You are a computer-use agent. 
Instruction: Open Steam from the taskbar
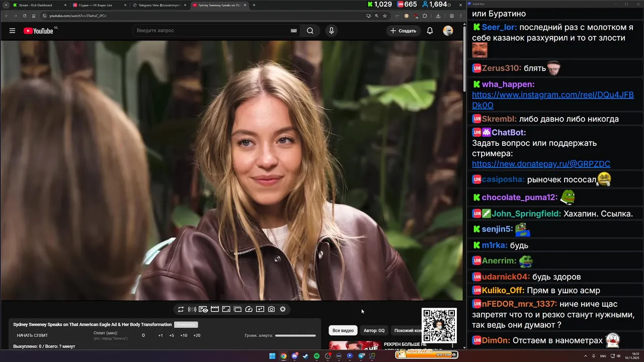point(305,356)
